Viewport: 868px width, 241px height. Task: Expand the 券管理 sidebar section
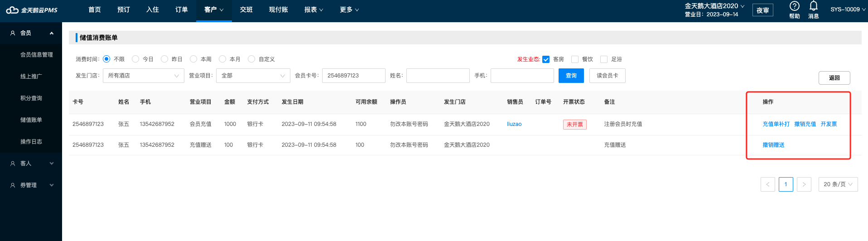[x=52, y=185]
